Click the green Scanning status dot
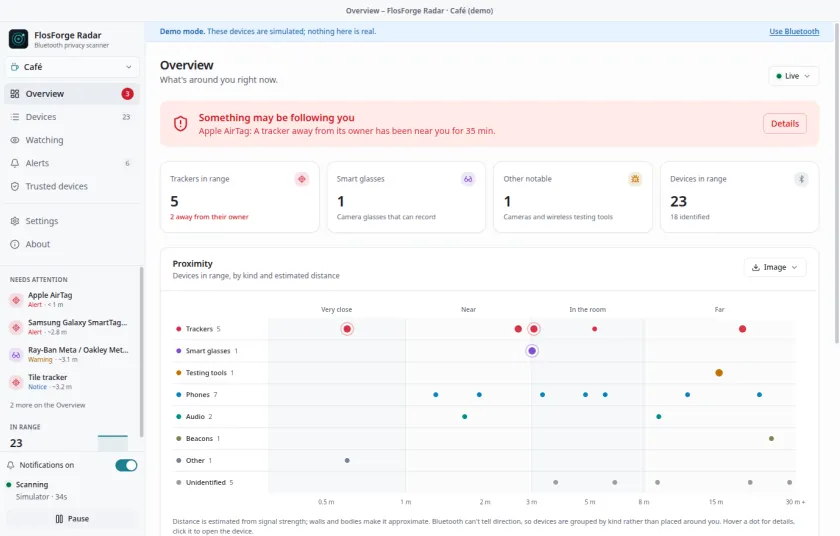The width and height of the screenshot is (840, 536). (9, 485)
